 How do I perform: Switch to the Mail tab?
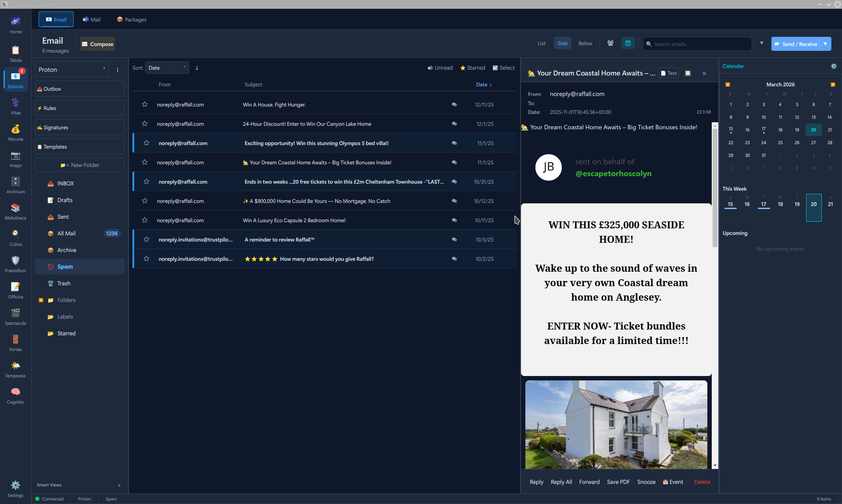click(x=91, y=19)
